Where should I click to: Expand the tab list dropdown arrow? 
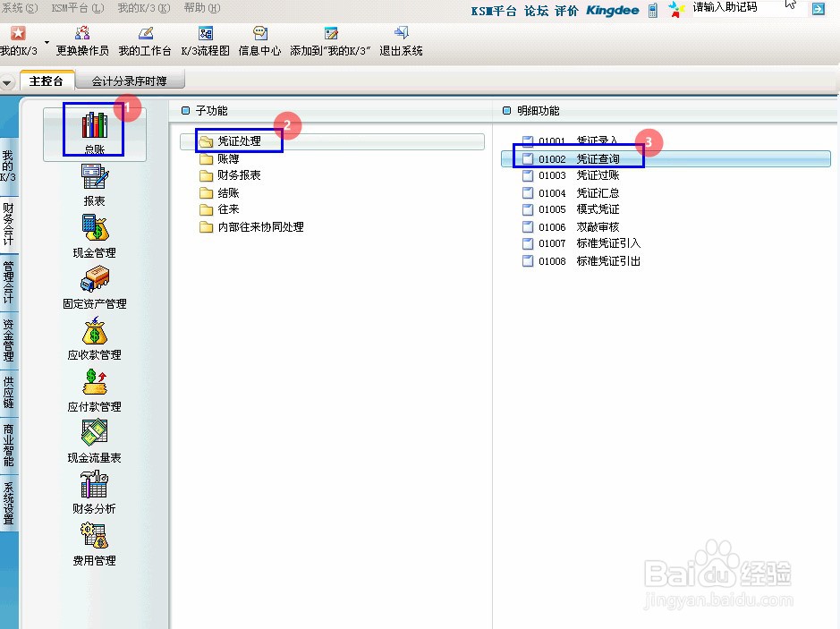pos(7,83)
